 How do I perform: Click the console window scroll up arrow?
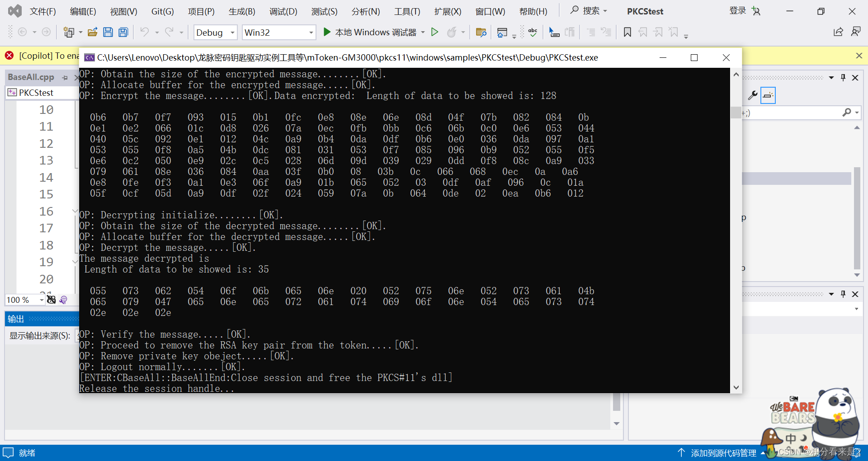point(736,75)
